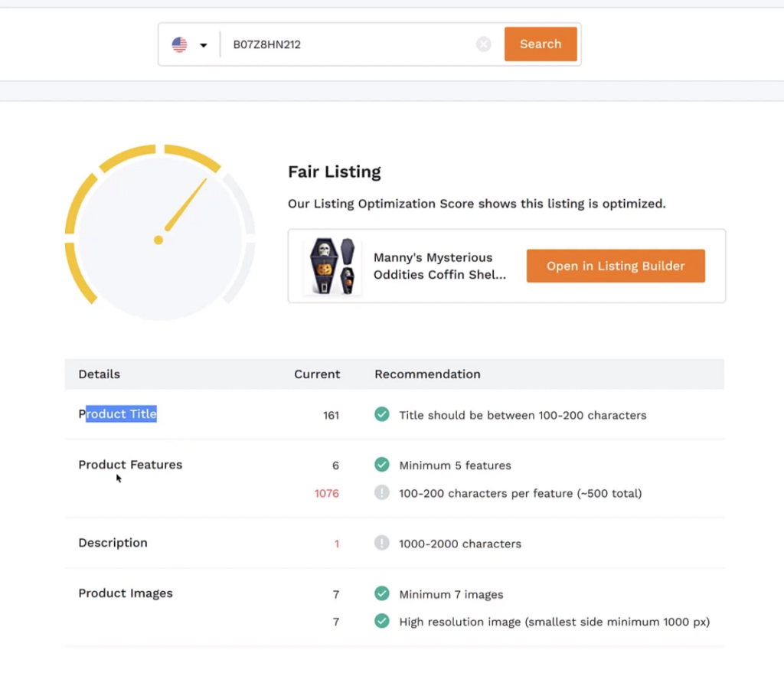Click the Product Images row label
784x673 pixels.
[126, 593]
